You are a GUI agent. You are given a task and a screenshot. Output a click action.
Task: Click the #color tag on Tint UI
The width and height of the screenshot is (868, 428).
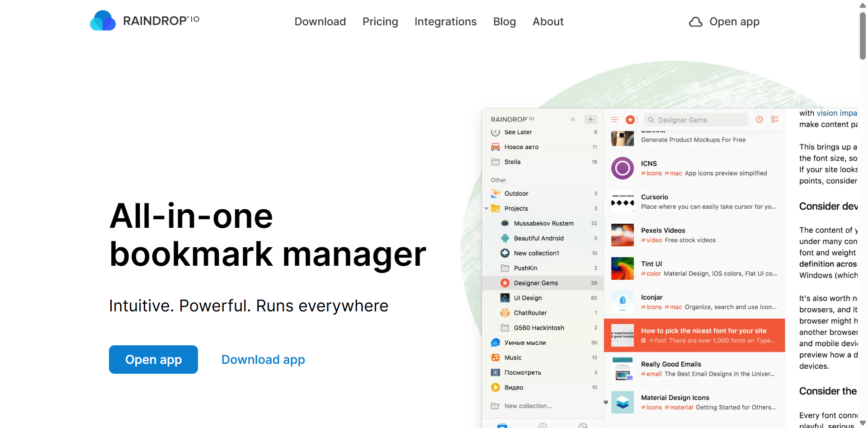tap(651, 273)
